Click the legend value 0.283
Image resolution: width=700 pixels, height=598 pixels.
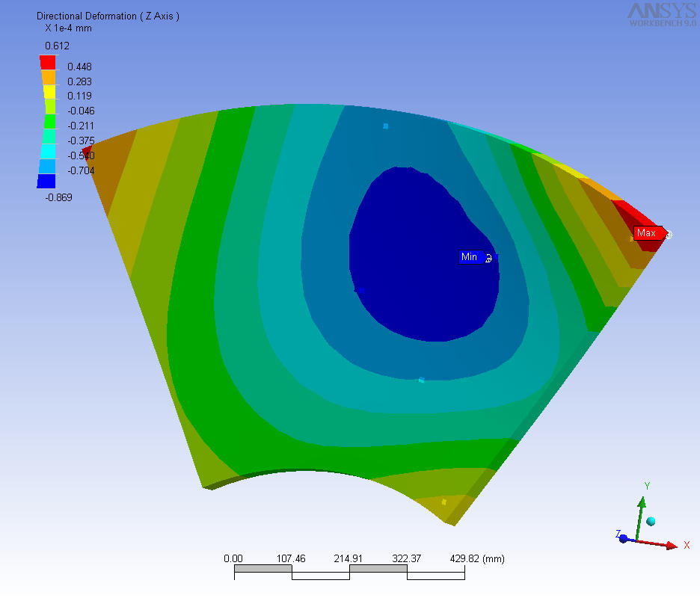point(79,81)
